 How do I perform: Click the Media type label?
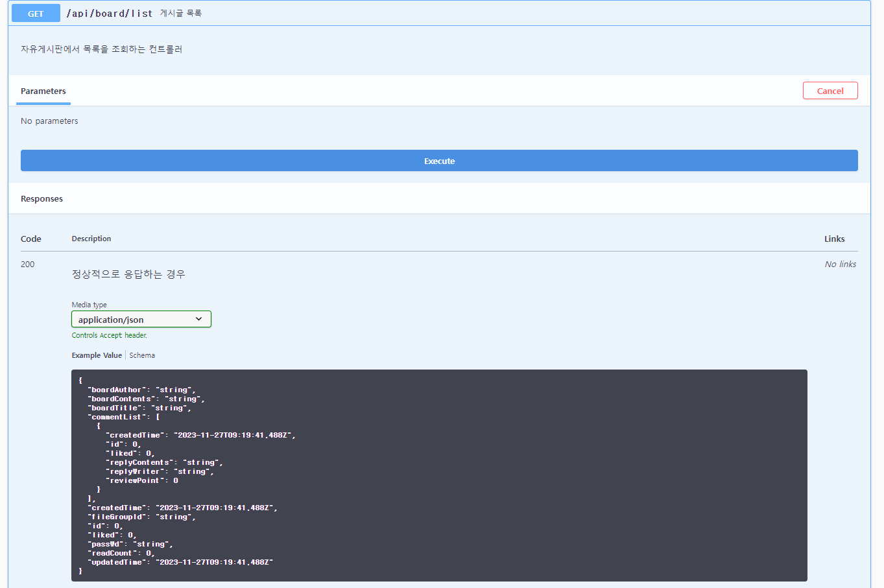tap(90, 305)
